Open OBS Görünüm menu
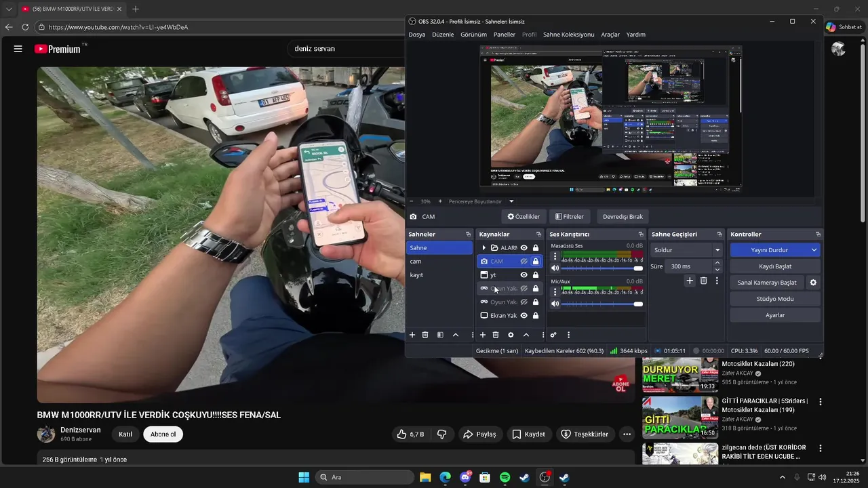The image size is (868, 488). tap(473, 35)
